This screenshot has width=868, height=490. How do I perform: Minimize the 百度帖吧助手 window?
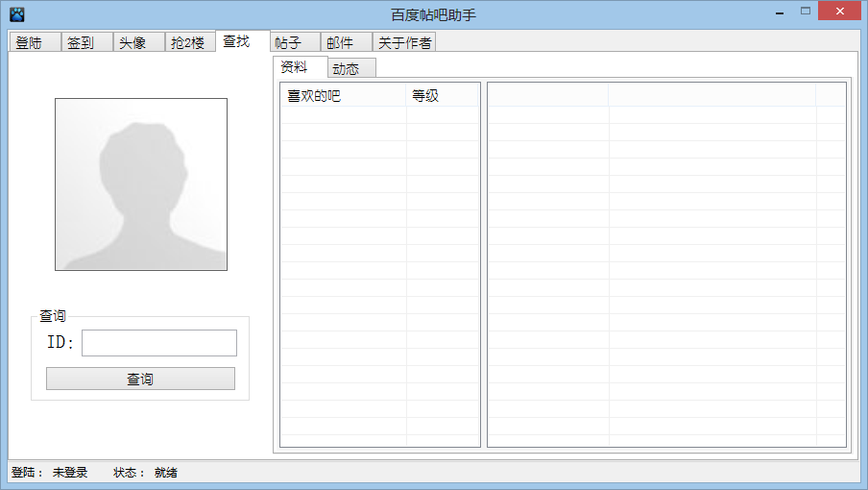(780, 12)
